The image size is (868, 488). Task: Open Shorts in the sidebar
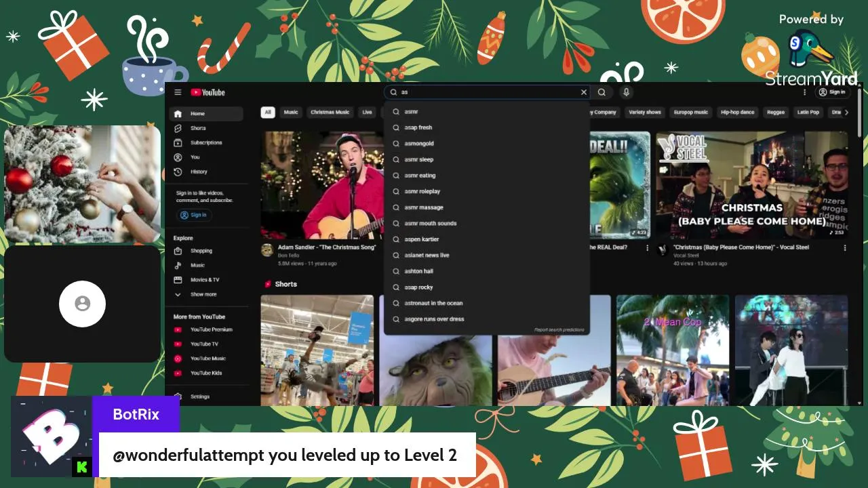[206, 128]
